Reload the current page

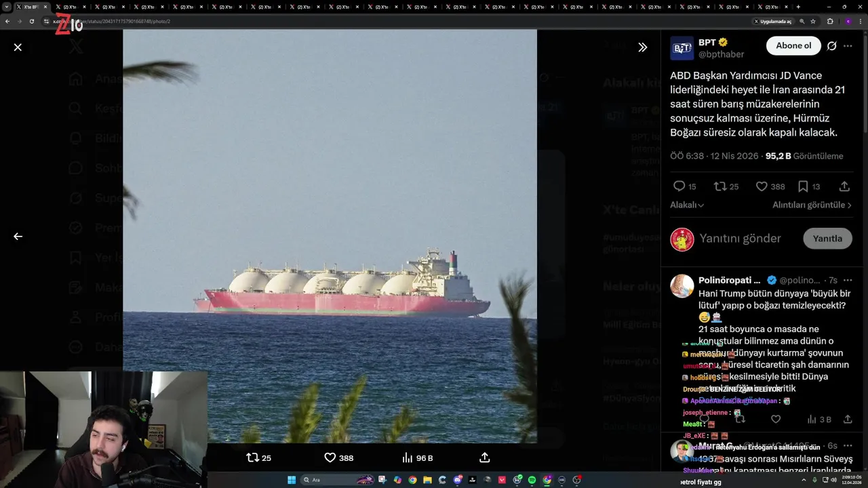click(x=31, y=21)
